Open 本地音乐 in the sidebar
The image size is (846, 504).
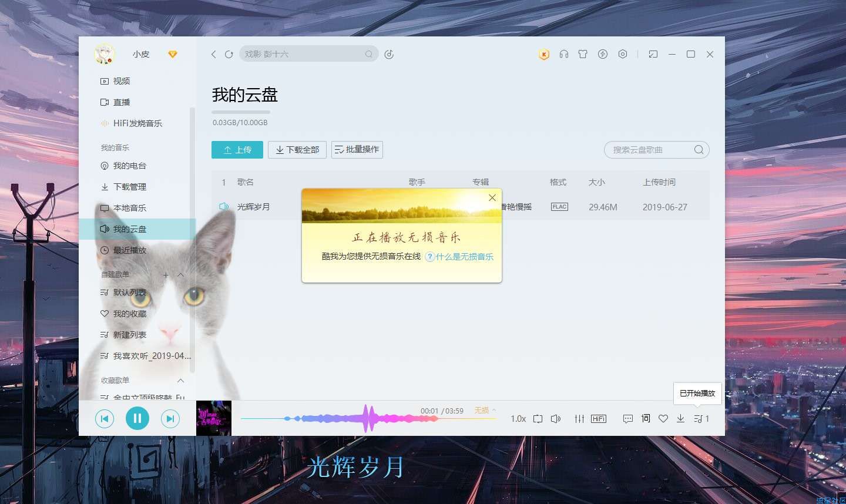(x=130, y=208)
